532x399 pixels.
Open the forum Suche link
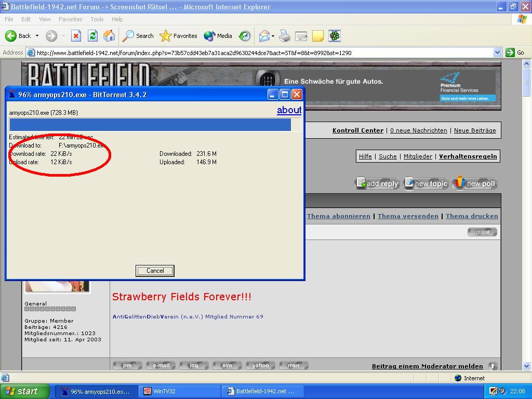[x=388, y=156]
